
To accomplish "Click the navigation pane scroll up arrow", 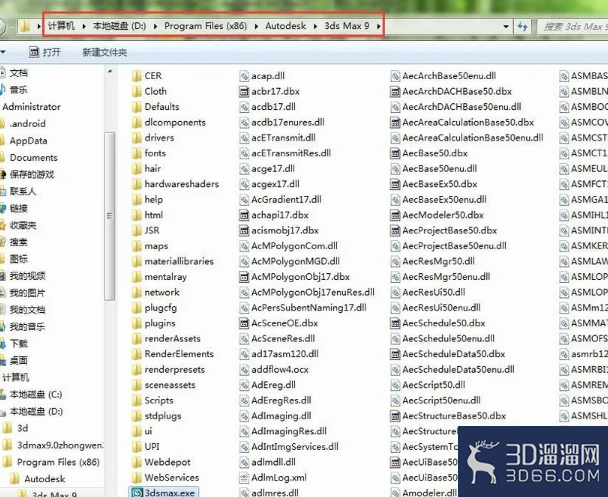I will click(x=110, y=72).
